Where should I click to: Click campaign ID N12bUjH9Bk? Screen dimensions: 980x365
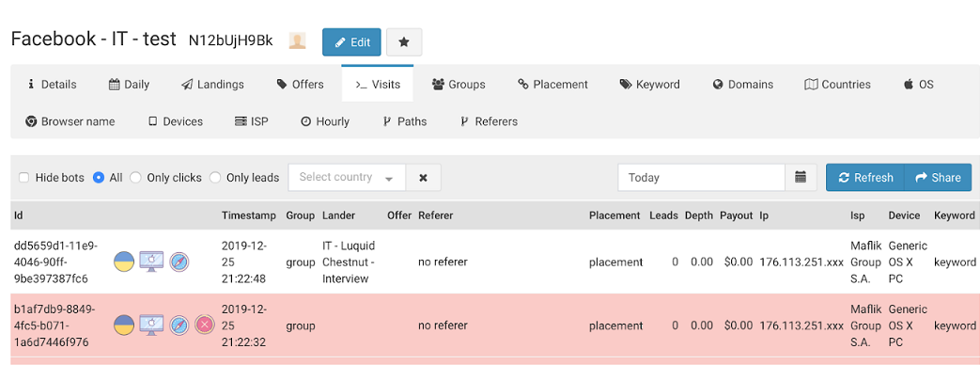pos(230,41)
